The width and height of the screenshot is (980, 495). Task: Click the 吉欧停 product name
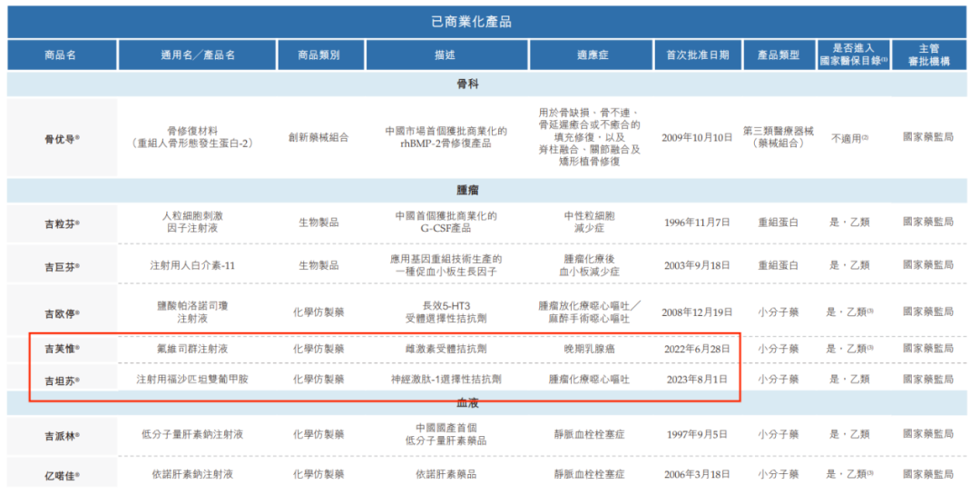(x=62, y=312)
